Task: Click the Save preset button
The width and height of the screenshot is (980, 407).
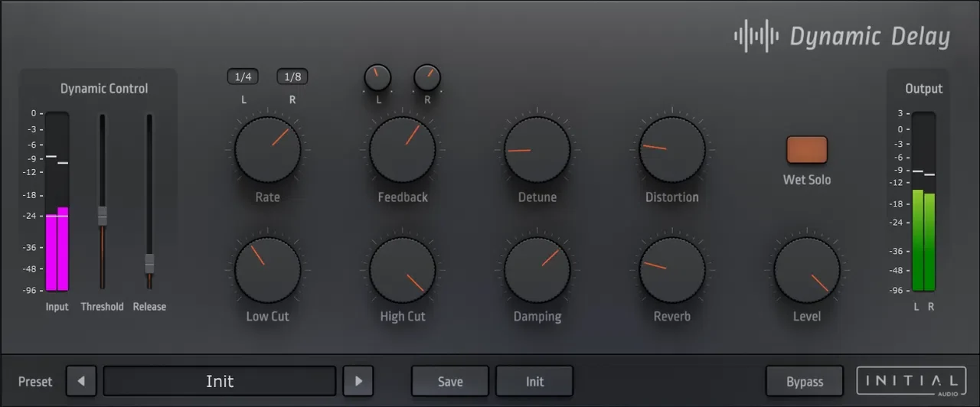Action: pos(450,381)
